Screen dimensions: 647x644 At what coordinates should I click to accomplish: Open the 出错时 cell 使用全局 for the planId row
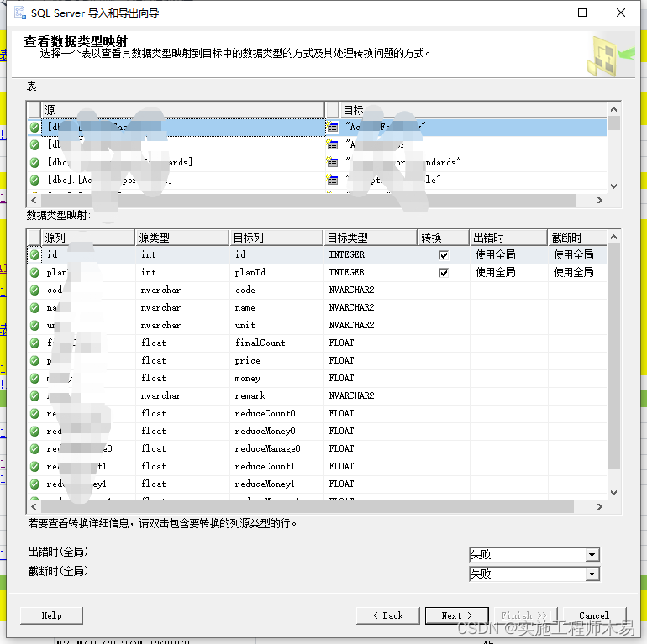[508, 273]
